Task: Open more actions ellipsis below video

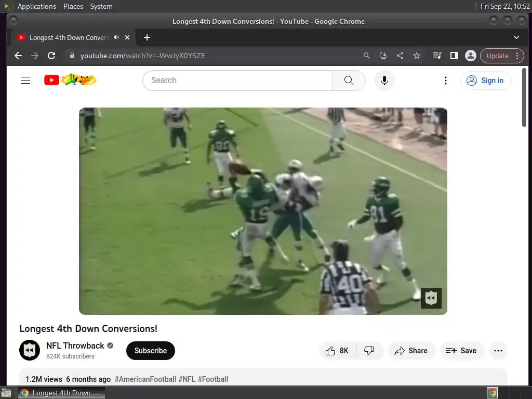Action: pyautogui.click(x=498, y=351)
